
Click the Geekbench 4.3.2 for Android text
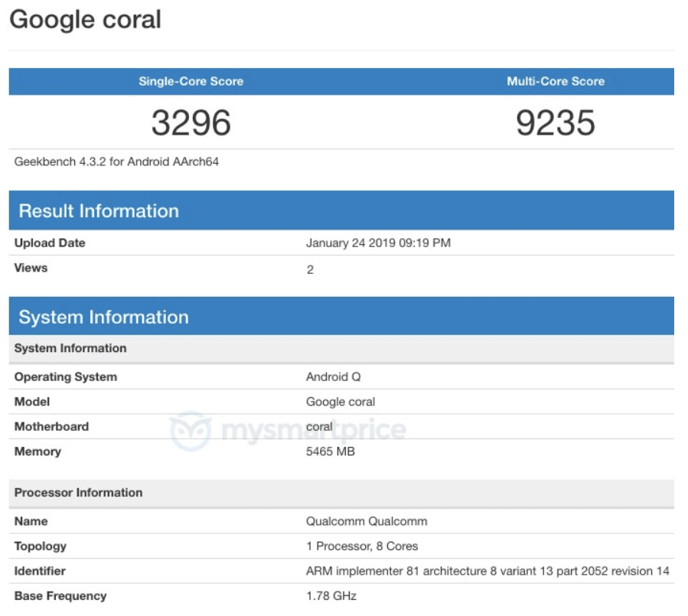(x=116, y=161)
